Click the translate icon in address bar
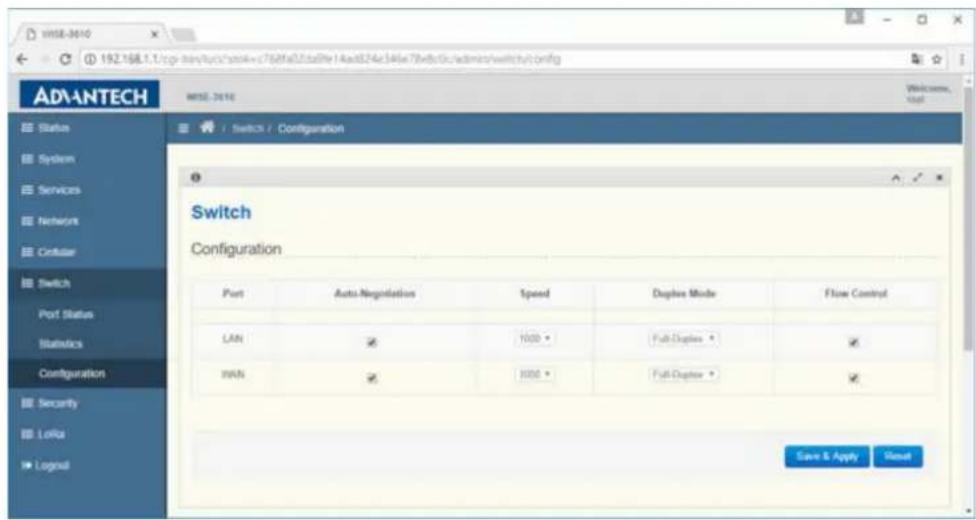The height and width of the screenshot is (520, 976). click(x=918, y=60)
